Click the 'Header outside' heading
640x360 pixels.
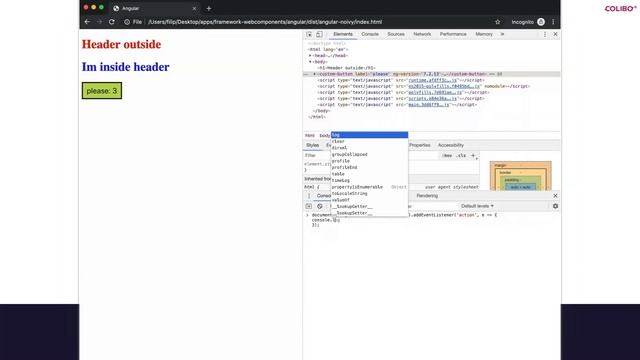pos(121,44)
